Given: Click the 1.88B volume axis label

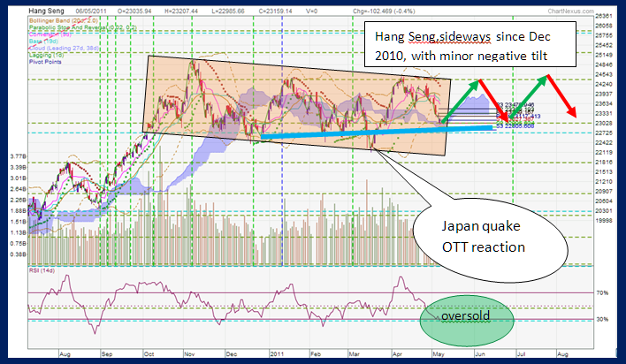Looking at the screenshot, I should 19,211.
